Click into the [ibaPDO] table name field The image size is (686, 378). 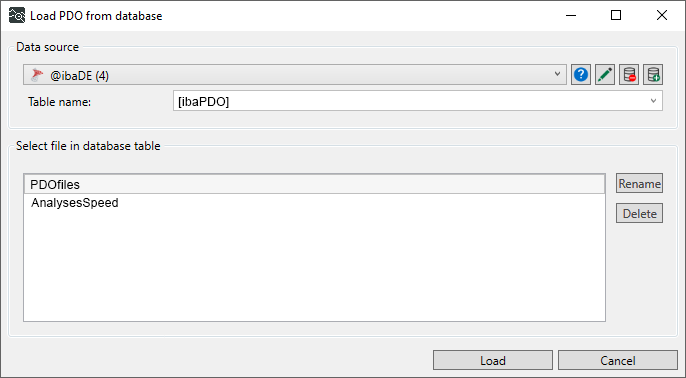(417, 101)
